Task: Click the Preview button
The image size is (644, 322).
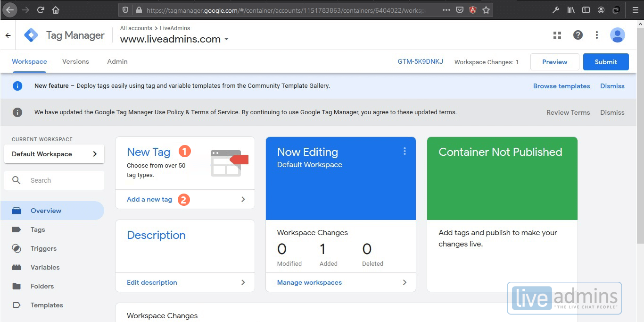Action: (555, 62)
